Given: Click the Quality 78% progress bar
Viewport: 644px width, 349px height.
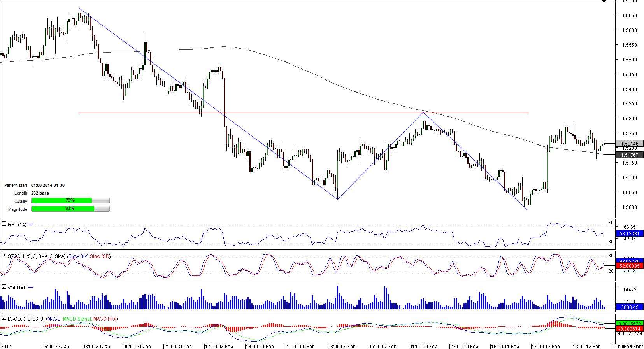Looking at the screenshot, I should click(70, 201).
